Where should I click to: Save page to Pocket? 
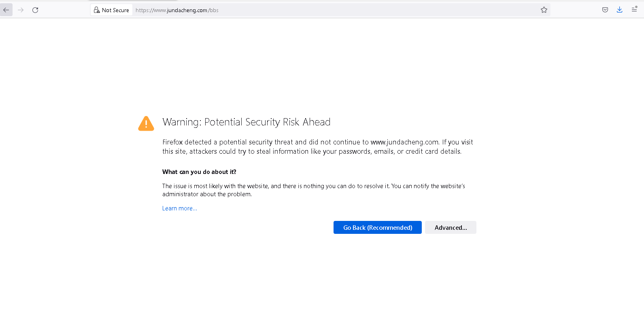pyautogui.click(x=605, y=10)
